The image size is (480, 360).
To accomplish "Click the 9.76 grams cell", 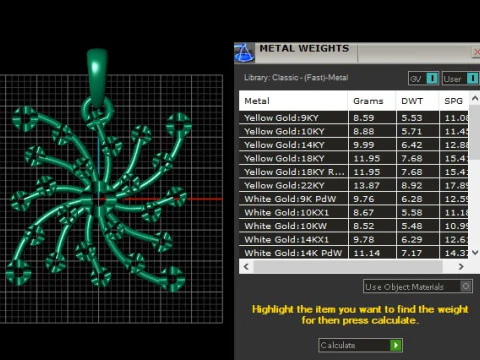I will tap(372, 199).
